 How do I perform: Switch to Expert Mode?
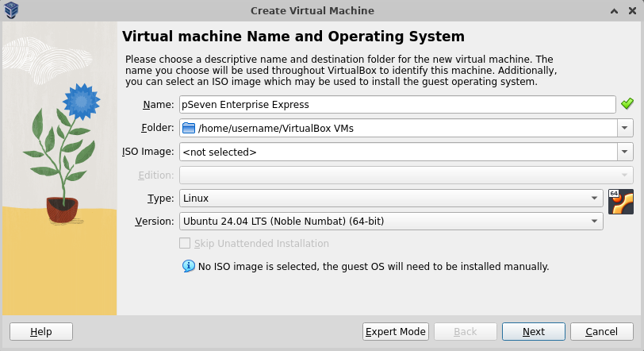[x=396, y=332]
